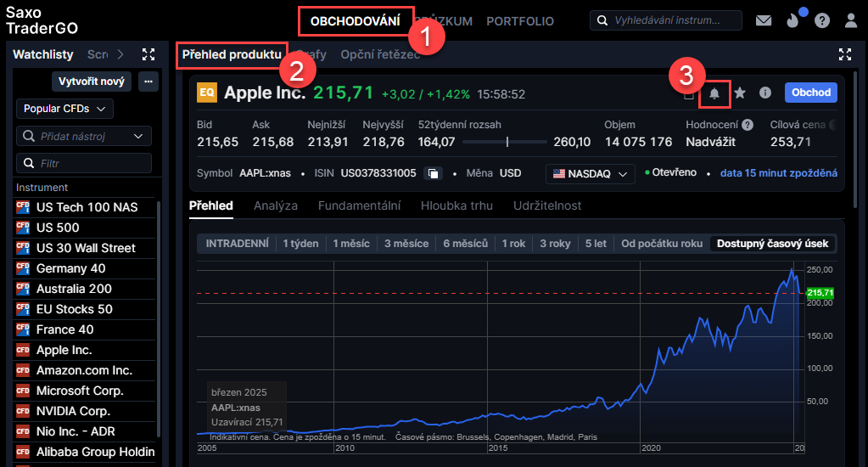Open EU Stocks 50 watchlist row
The image size is (868, 467).
pyautogui.click(x=84, y=309)
